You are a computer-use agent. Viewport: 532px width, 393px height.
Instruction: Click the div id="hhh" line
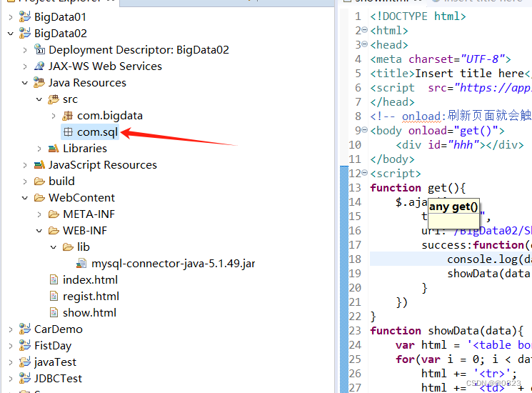(459, 145)
